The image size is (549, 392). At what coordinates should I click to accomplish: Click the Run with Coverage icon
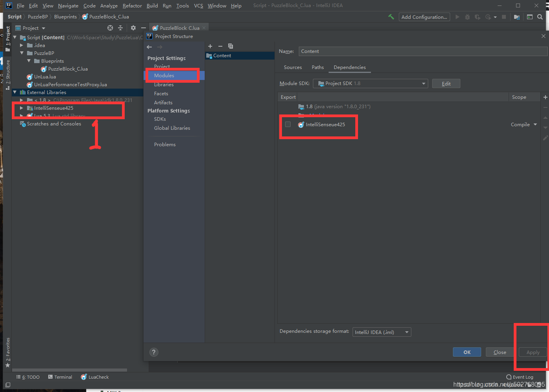point(478,17)
